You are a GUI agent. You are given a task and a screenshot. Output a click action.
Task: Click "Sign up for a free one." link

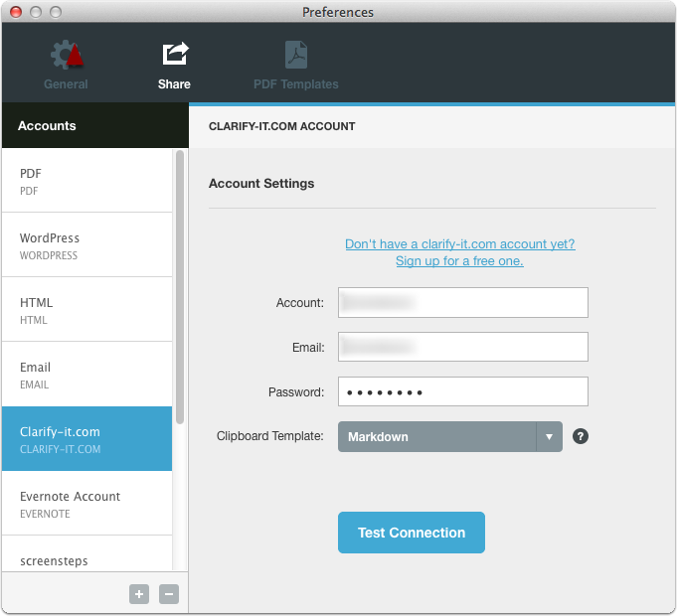[460, 261]
